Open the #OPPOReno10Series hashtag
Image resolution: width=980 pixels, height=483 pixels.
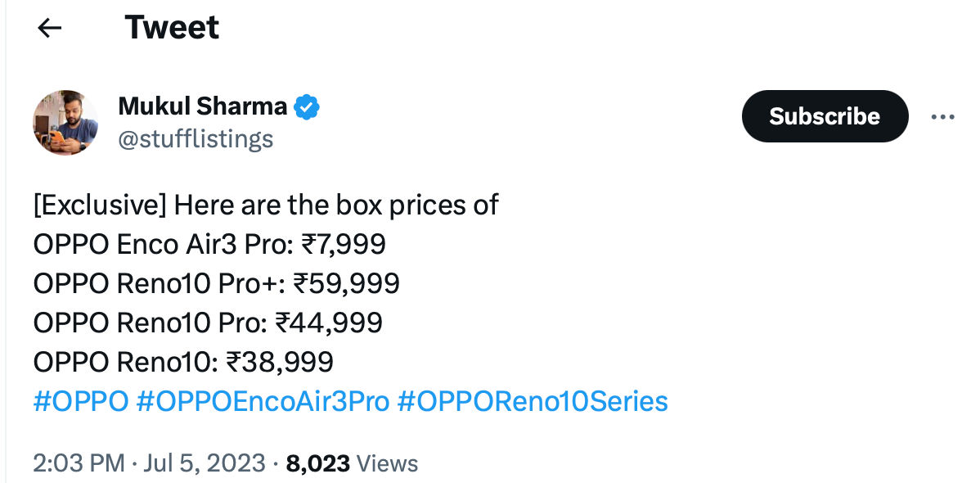point(533,401)
